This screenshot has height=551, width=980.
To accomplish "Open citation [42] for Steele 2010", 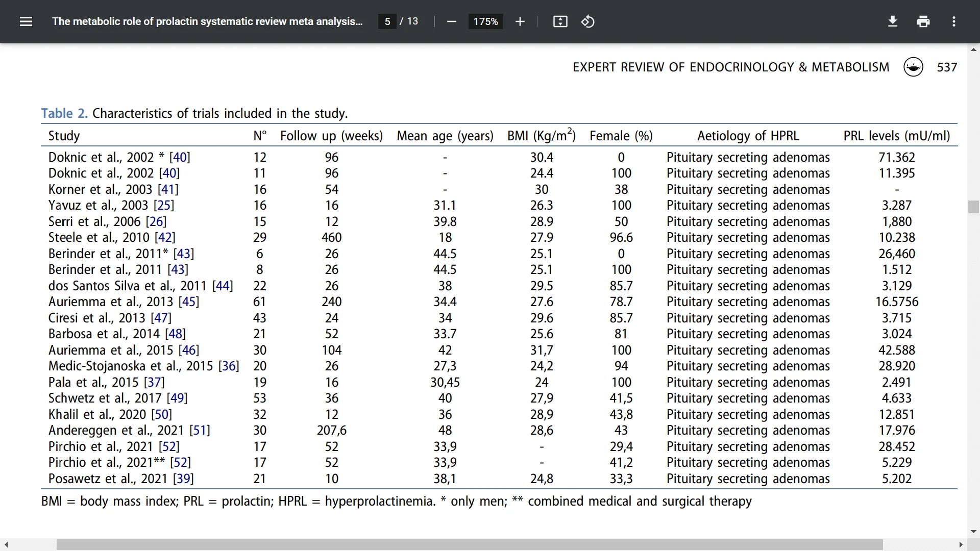I will (165, 237).
